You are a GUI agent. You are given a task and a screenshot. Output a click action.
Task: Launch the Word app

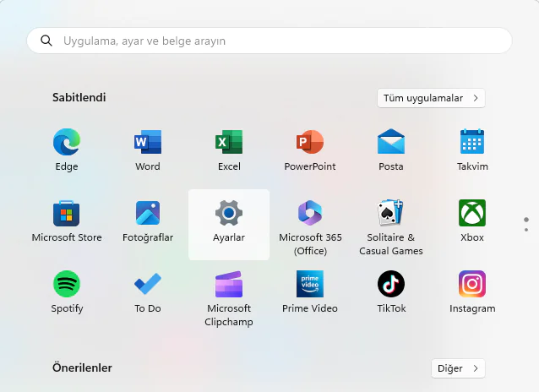pyautogui.click(x=148, y=143)
